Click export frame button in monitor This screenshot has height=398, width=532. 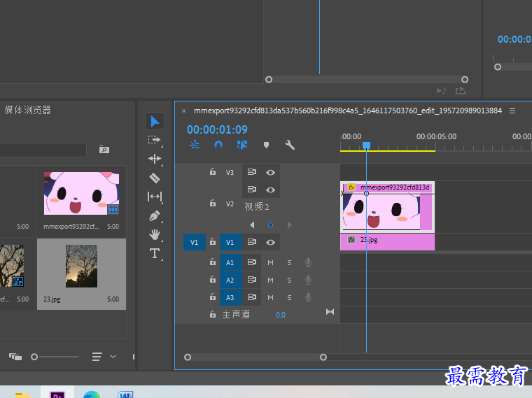point(461,90)
